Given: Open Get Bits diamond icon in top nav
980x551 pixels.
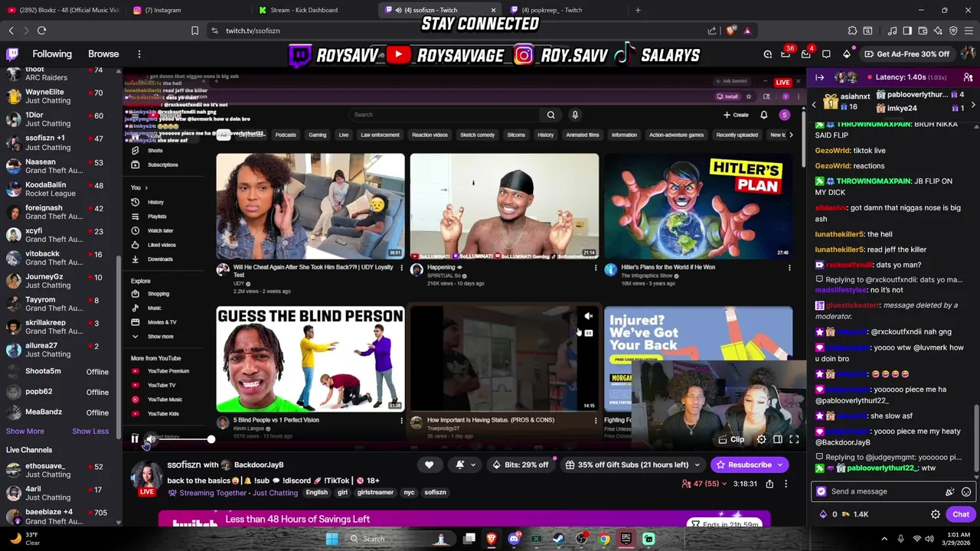Looking at the screenshot, I should [847, 54].
